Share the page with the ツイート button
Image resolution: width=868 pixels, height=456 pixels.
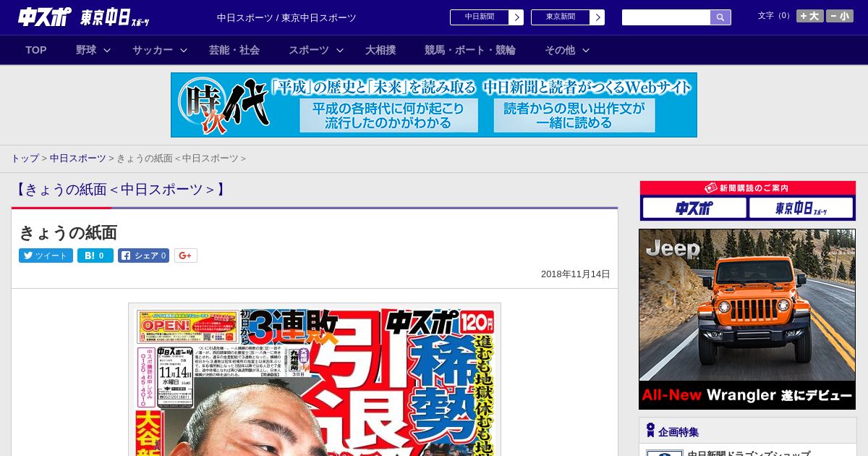[46, 256]
